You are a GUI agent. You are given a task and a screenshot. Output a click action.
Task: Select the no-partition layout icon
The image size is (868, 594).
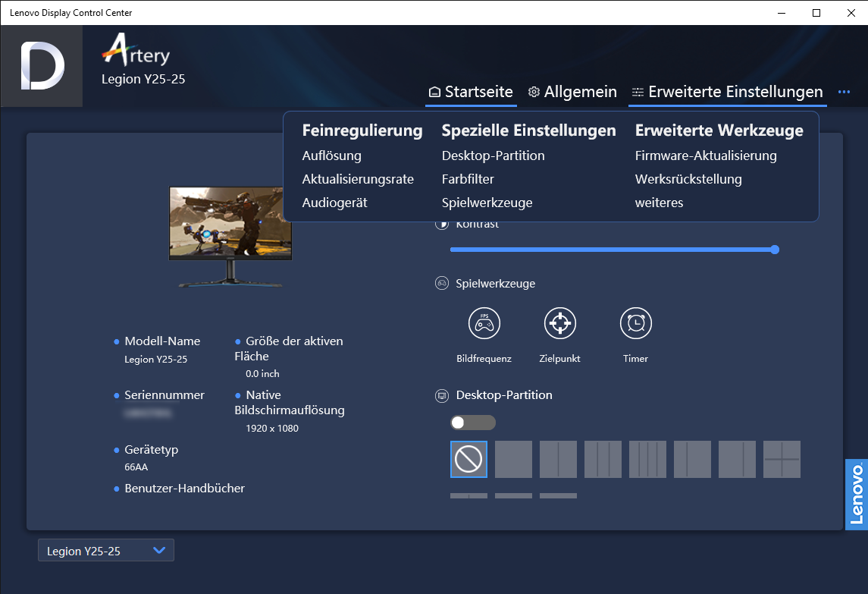tap(469, 460)
